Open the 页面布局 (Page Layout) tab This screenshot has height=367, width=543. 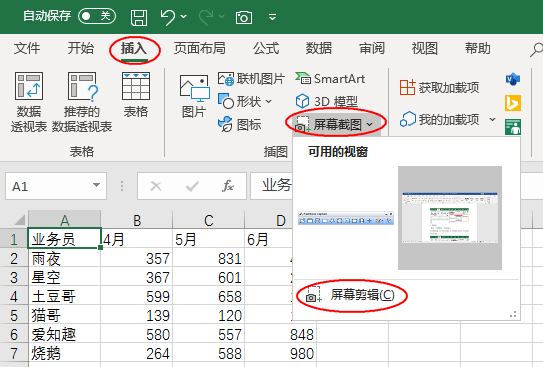pos(200,48)
